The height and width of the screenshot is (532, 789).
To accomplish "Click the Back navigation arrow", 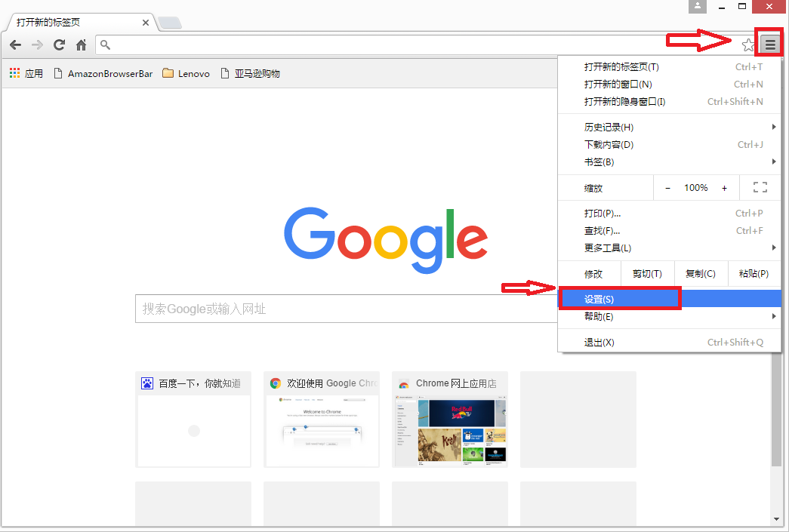I will point(15,45).
